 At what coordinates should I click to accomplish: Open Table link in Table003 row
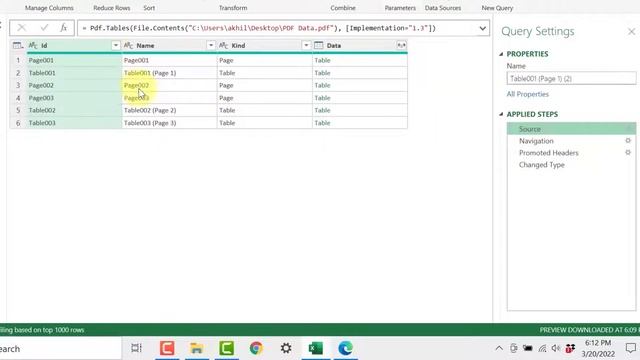point(322,123)
